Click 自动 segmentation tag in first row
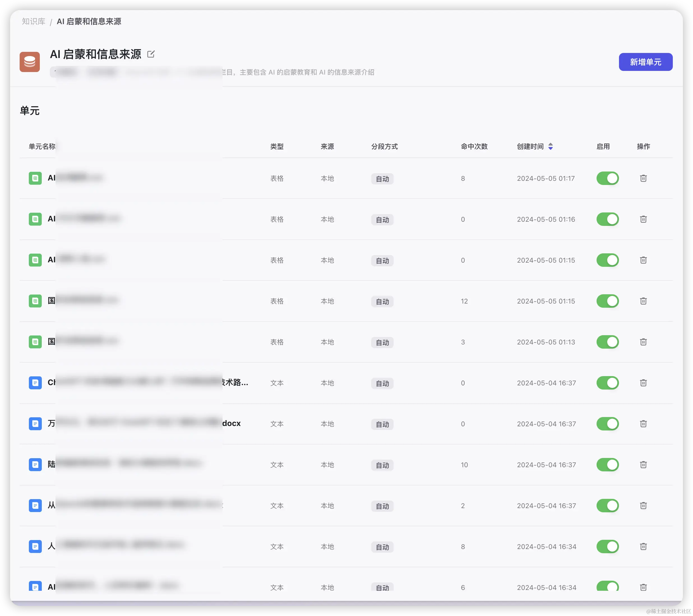693x616 pixels. click(382, 179)
